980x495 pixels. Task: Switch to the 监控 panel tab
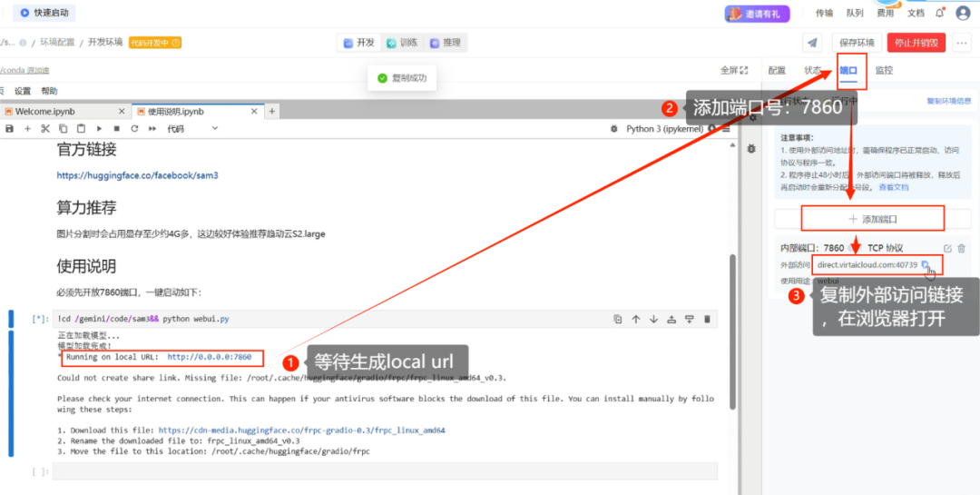[x=884, y=70]
